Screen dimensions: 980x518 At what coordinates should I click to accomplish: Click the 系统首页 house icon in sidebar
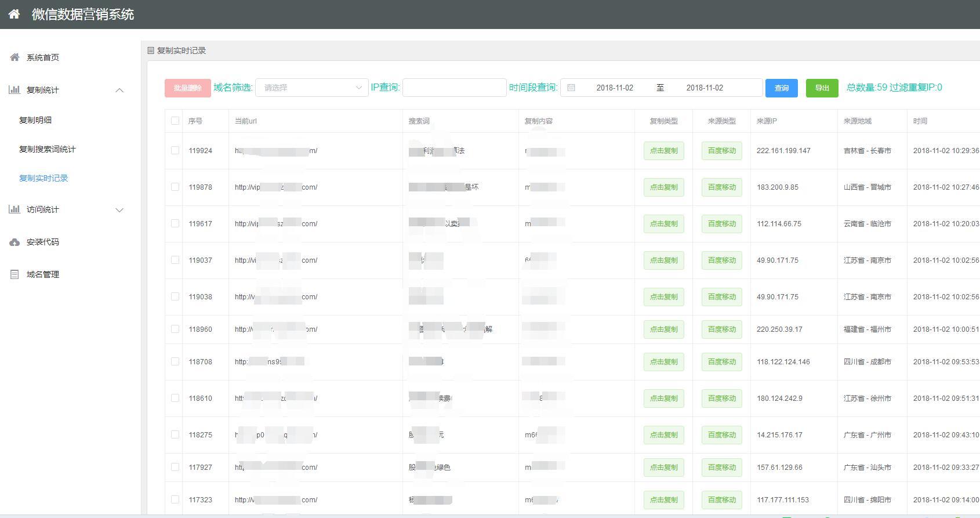tap(14, 57)
